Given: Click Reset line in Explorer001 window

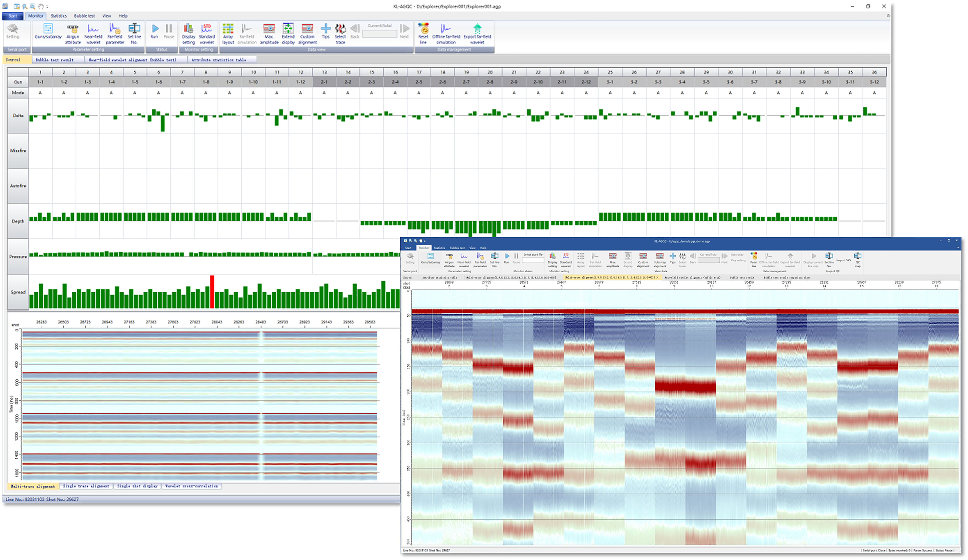Looking at the screenshot, I should tap(423, 34).
